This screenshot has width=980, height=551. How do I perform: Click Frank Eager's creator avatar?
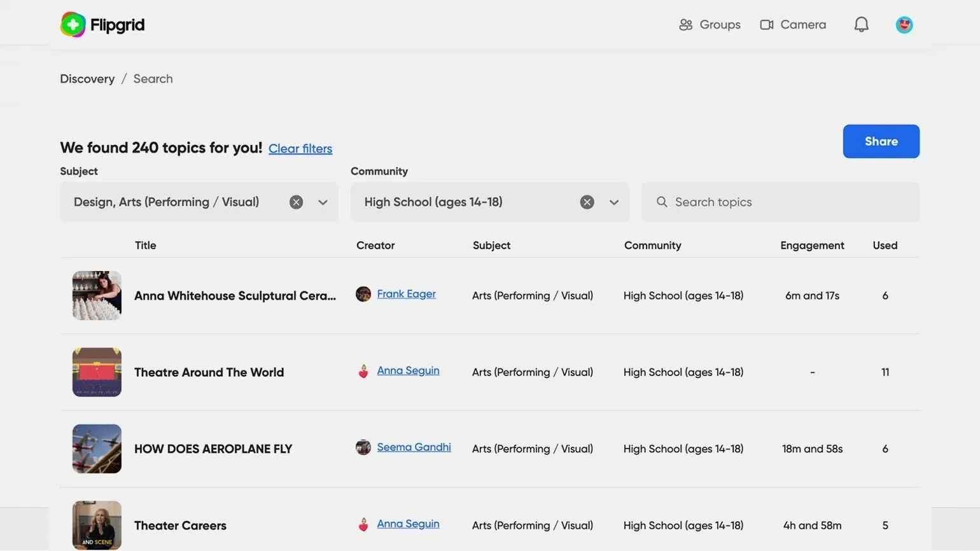[x=363, y=294]
